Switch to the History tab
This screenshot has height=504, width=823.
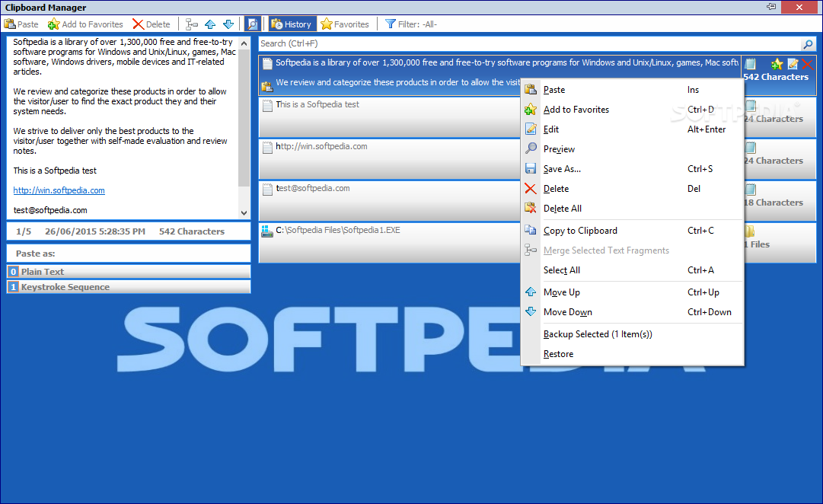click(292, 24)
